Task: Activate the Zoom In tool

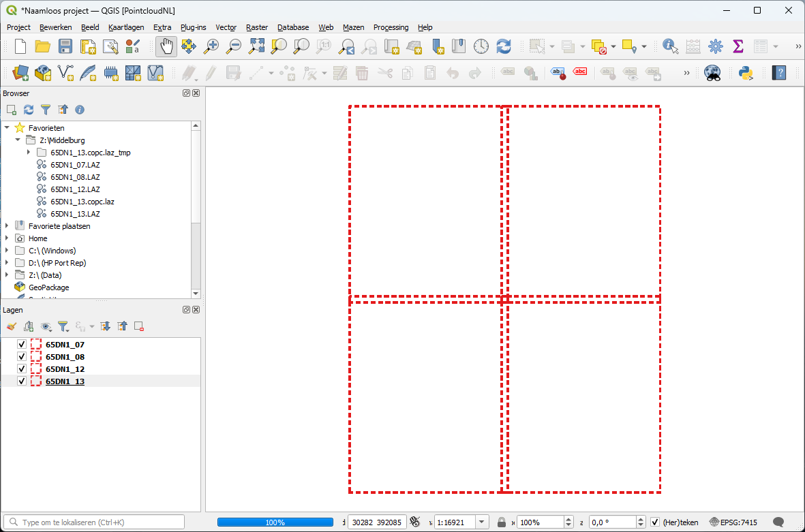Action: pos(211,46)
